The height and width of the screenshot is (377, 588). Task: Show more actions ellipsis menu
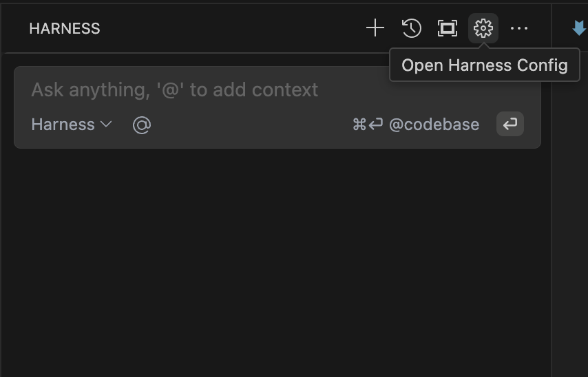(519, 28)
